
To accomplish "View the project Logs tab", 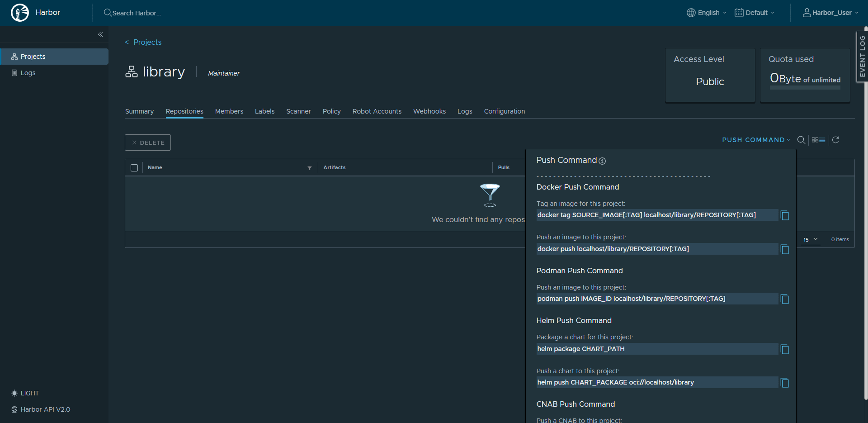I will click(465, 111).
